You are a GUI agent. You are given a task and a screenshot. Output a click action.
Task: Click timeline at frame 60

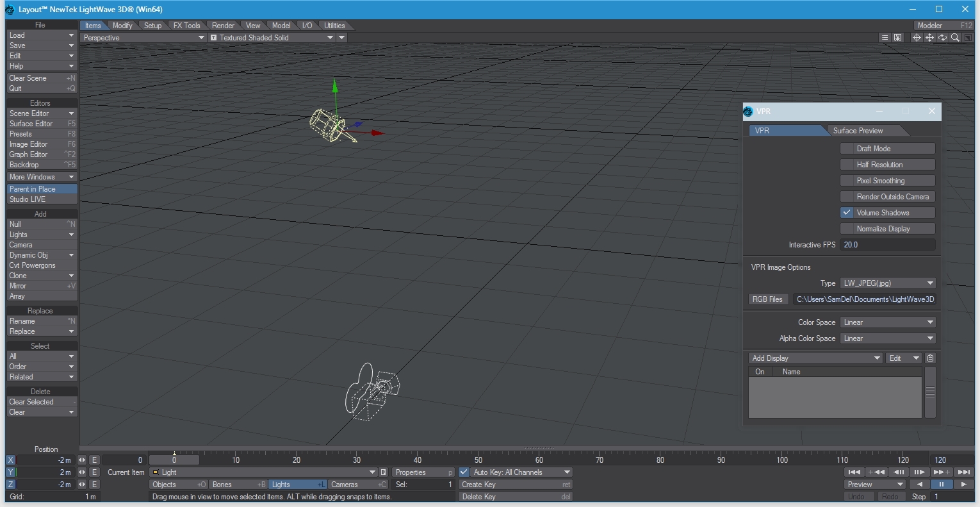point(539,460)
